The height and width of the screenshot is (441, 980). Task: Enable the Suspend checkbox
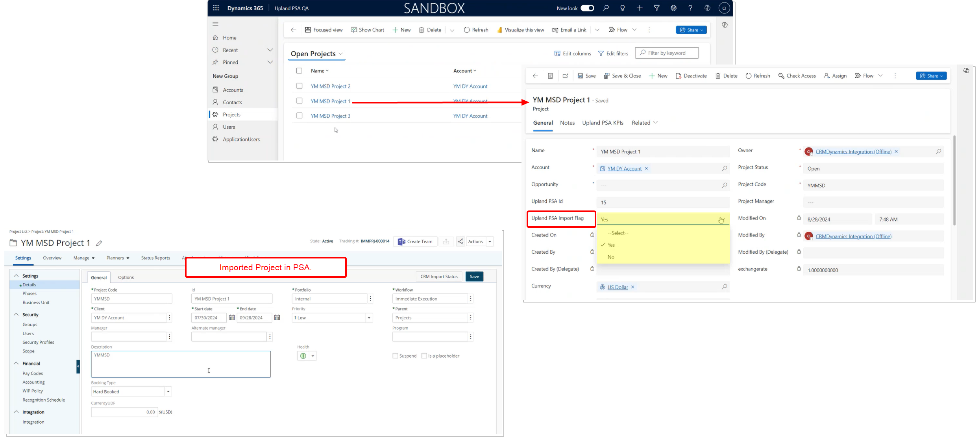coord(395,356)
